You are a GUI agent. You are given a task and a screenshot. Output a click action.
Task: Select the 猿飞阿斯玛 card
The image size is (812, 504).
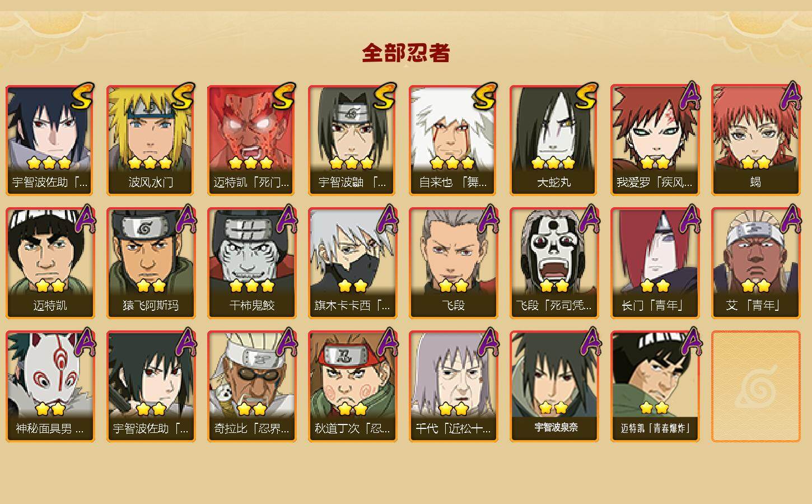click(151, 263)
